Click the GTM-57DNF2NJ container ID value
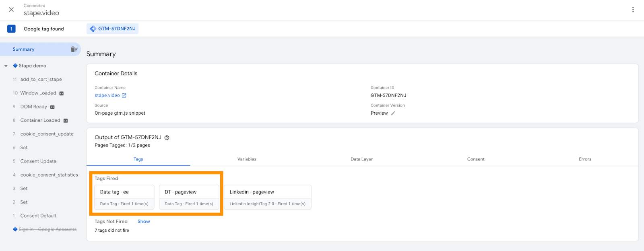 pos(388,95)
